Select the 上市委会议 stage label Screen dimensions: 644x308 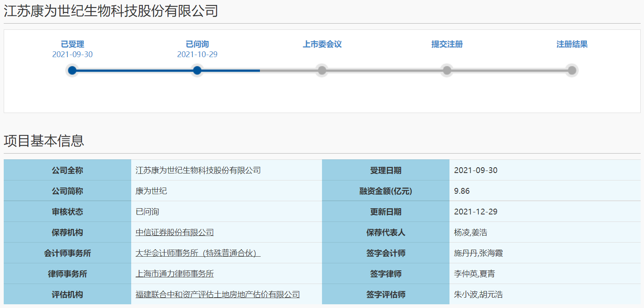coord(322,44)
